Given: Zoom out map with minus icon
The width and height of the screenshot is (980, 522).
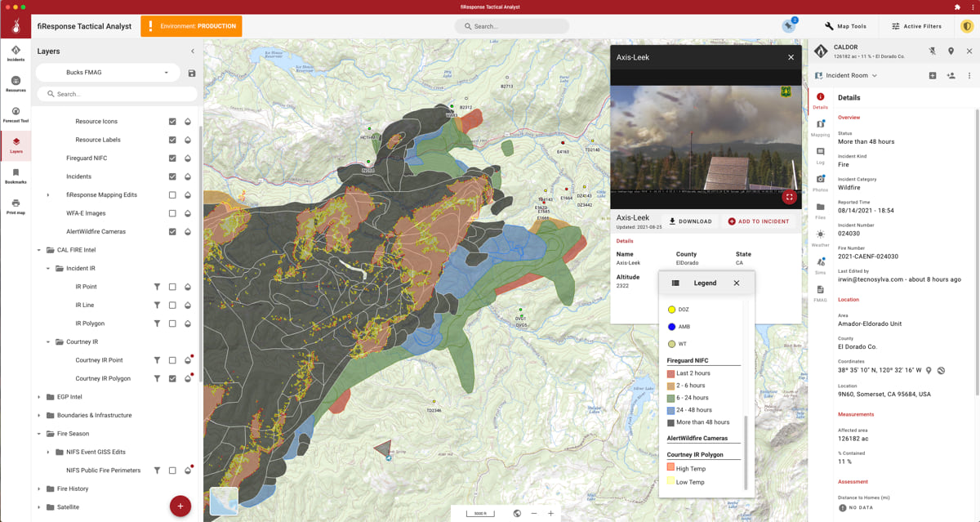Looking at the screenshot, I should (534, 513).
